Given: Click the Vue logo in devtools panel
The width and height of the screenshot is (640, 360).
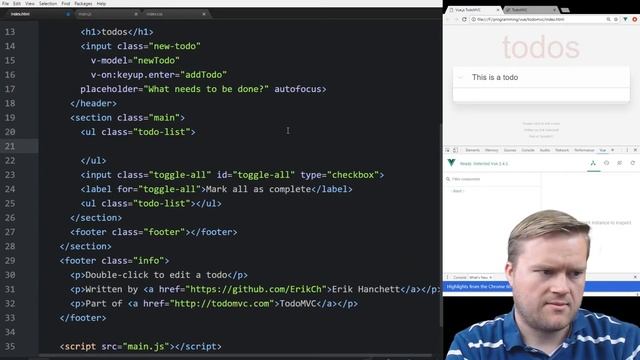Looking at the screenshot, I should tap(451, 163).
